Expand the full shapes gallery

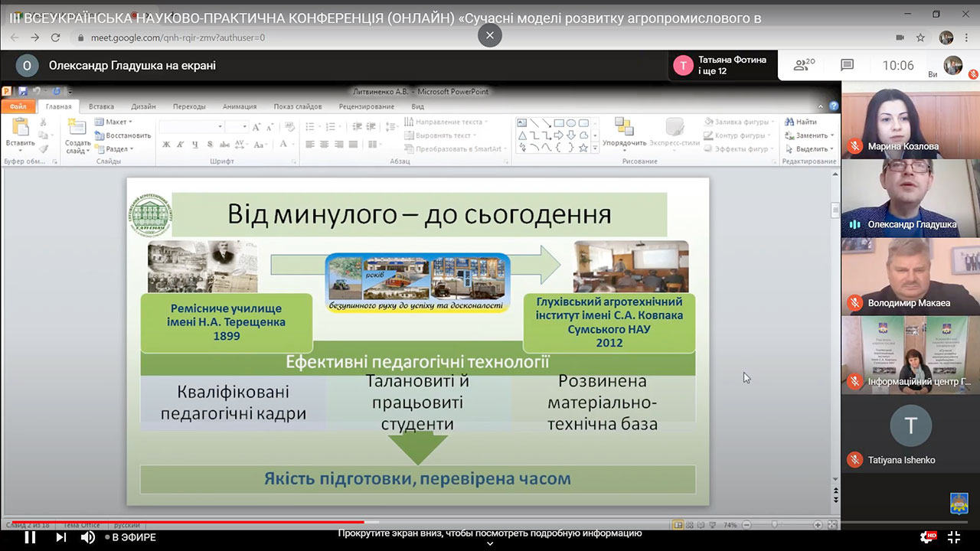(595, 148)
